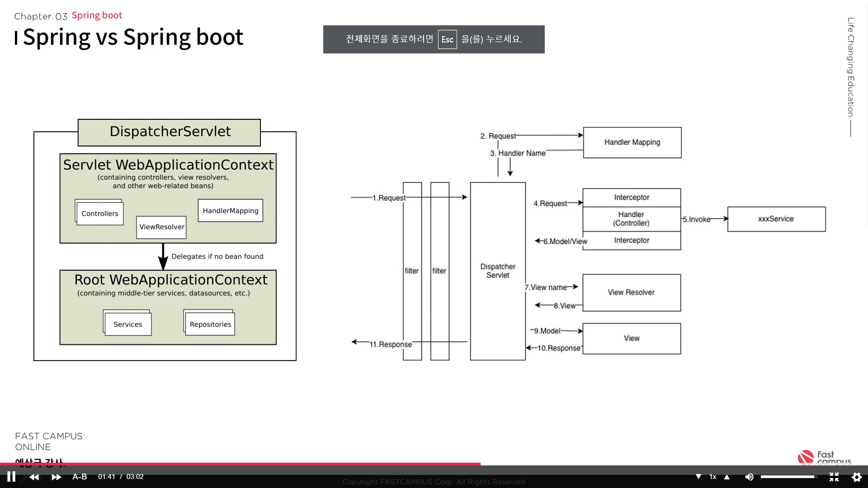Click the 1x playback speed label
The height and width of the screenshot is (488, 868).
(713, 477)
